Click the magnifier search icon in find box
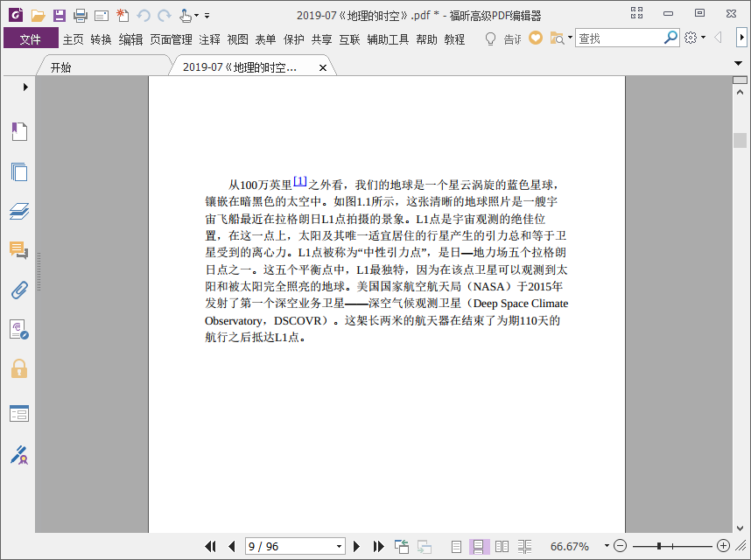 [x=671, y=38]
